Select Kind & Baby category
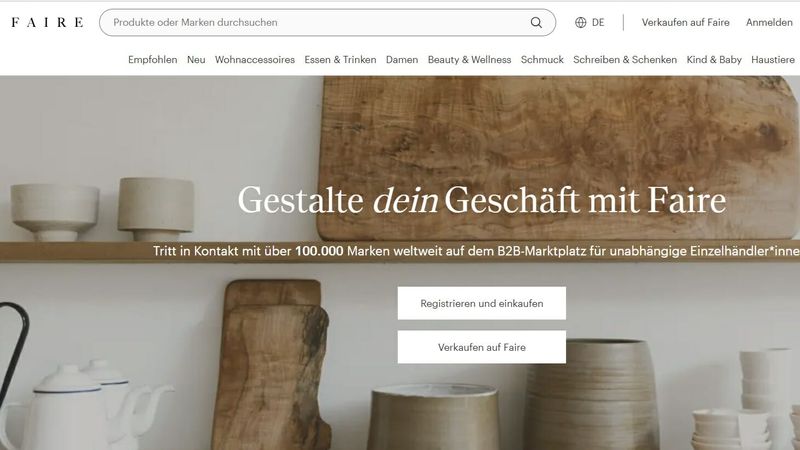The image size is (800, 450). tap(714, 60)
